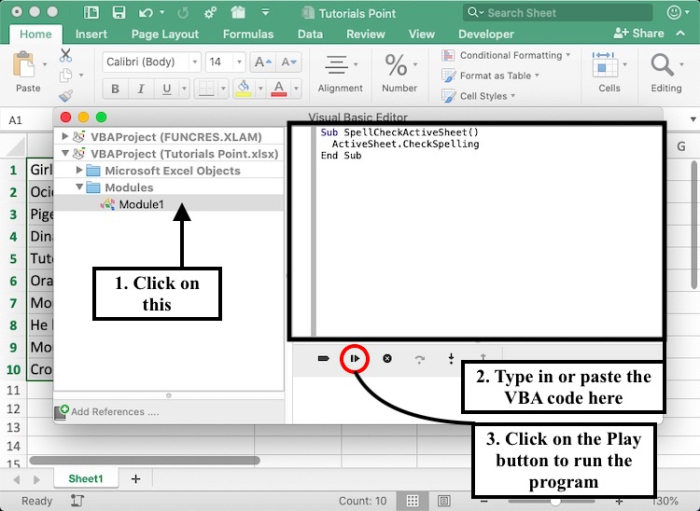The width and height of the screenshot is (700, 511).
Task: Open the Underline style dropdown arrow
Action: tap(184, 89)
